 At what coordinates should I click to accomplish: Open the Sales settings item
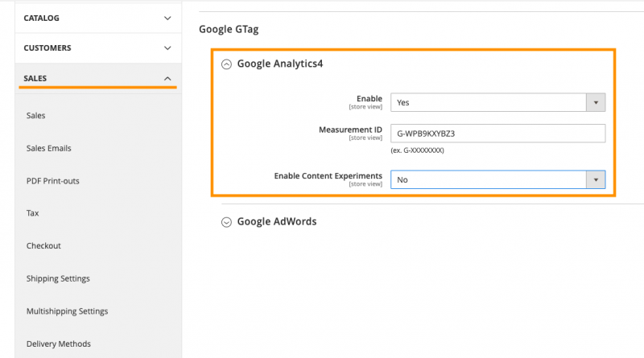pyautogui.click(x=36, y=116)
